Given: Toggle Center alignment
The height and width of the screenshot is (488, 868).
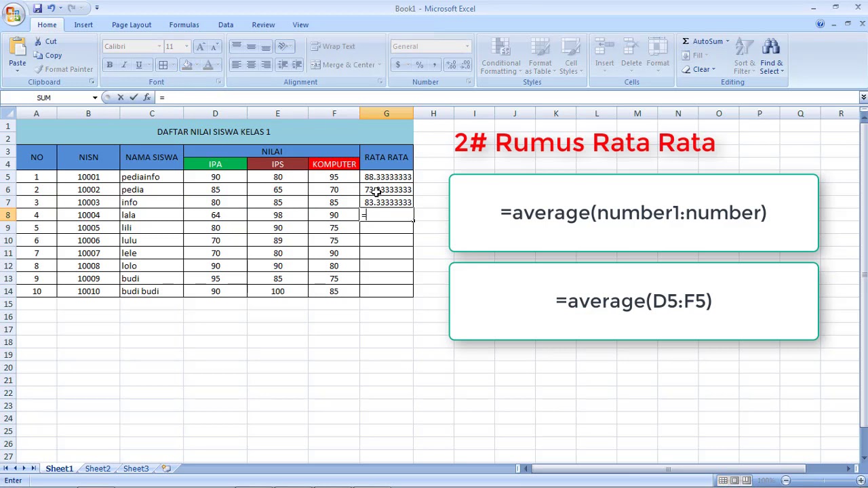Looking at the screenshot, I should (251, 65).
